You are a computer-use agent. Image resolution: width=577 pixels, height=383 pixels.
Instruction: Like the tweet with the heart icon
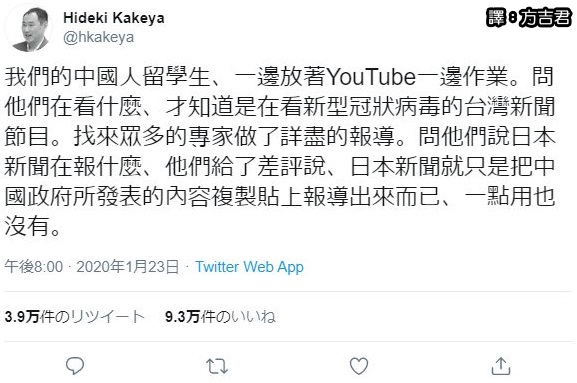tap(358, 366)
